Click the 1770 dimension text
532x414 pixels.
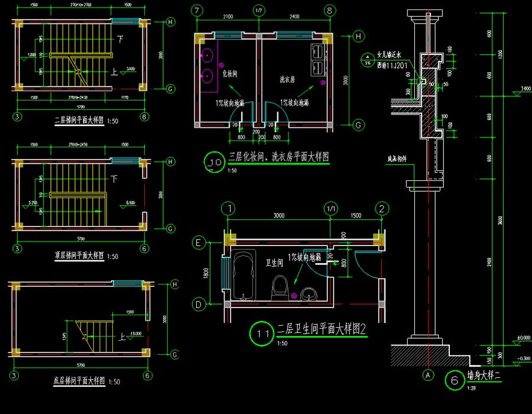[x=125, y=98]
